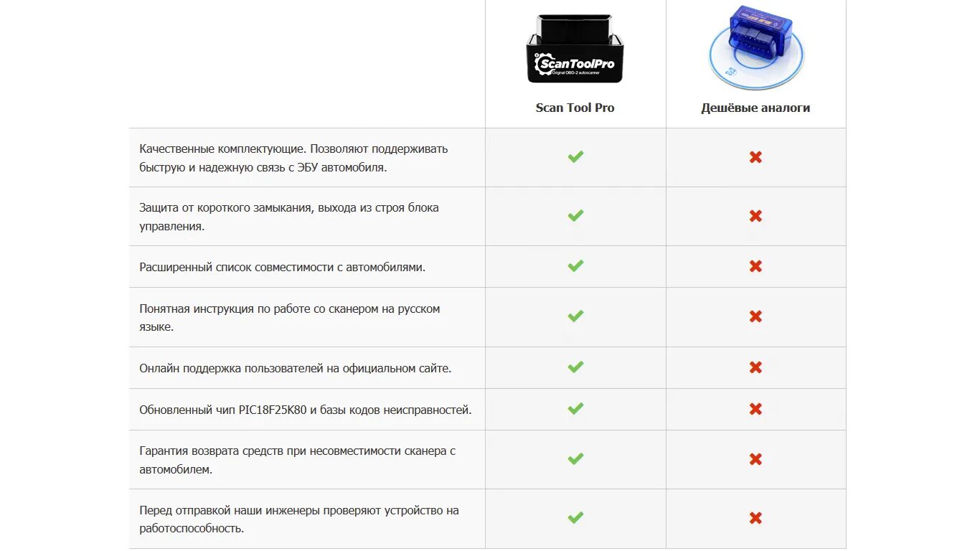The height and width of the screenshot is (551, 980).
Task: Click green checkmark for money-back guarantee row
Action: [575, 458]
